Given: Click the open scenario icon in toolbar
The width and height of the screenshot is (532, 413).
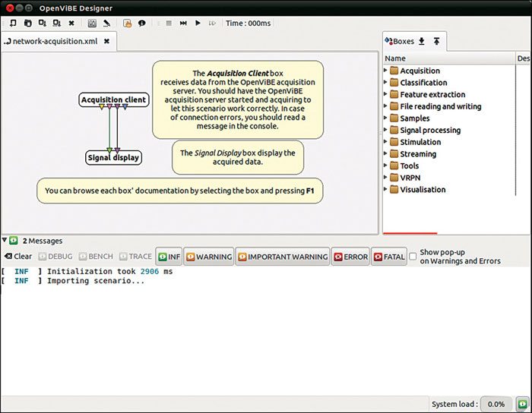Looking at the screenshot, I should click(x=27, y=24).
